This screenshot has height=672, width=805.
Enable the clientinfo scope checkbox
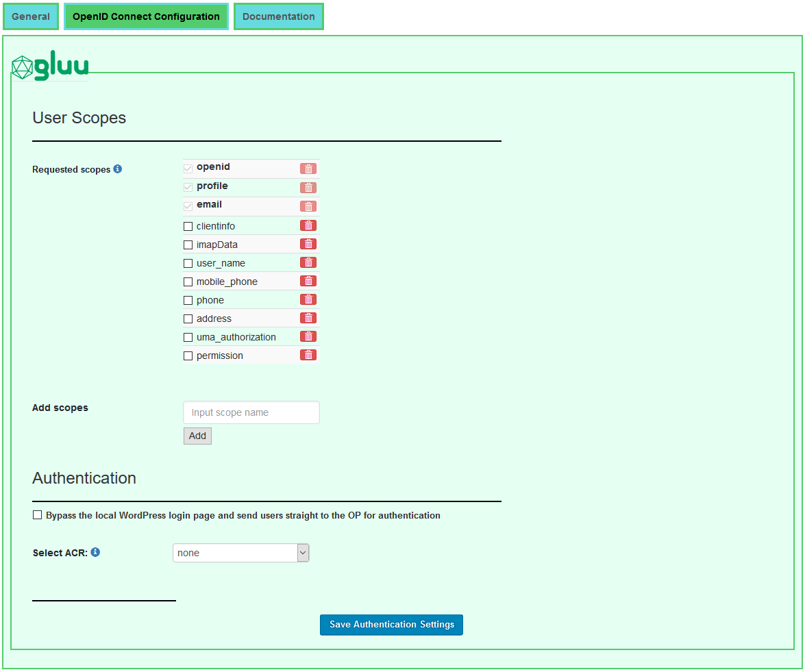point(188,226)
